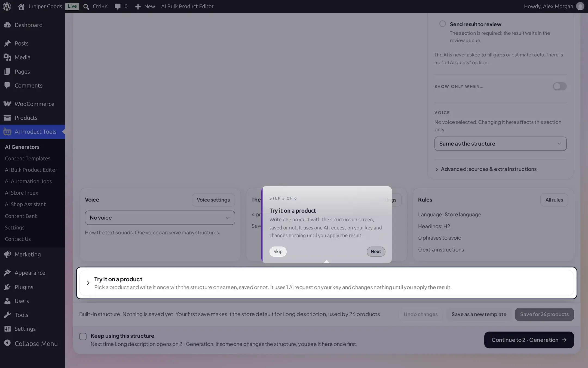Click the Juniper Goods home icon
Viewport: 588px width, 368px height.
point(21,6)
